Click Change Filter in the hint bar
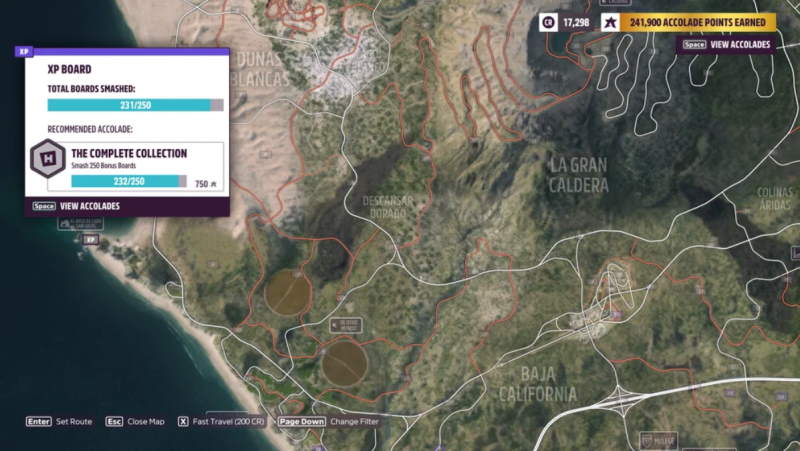The image size is (800, 451). [x=328, y=421]
